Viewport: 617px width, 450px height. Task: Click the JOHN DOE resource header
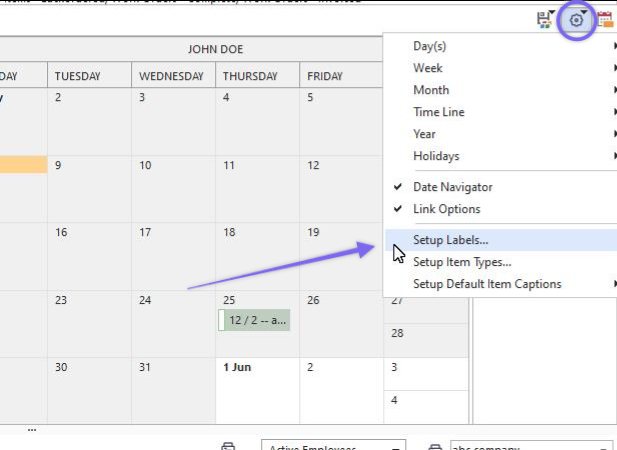[215, 49]
